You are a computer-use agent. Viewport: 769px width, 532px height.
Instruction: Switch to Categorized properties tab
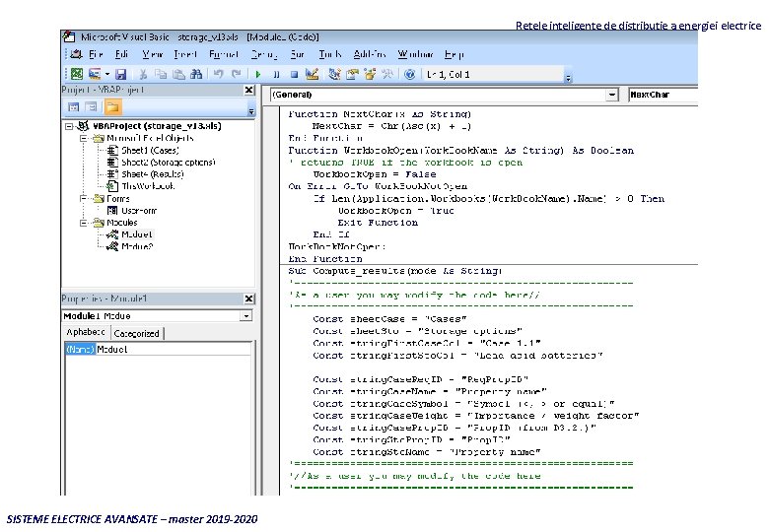[x=137, y=334]
